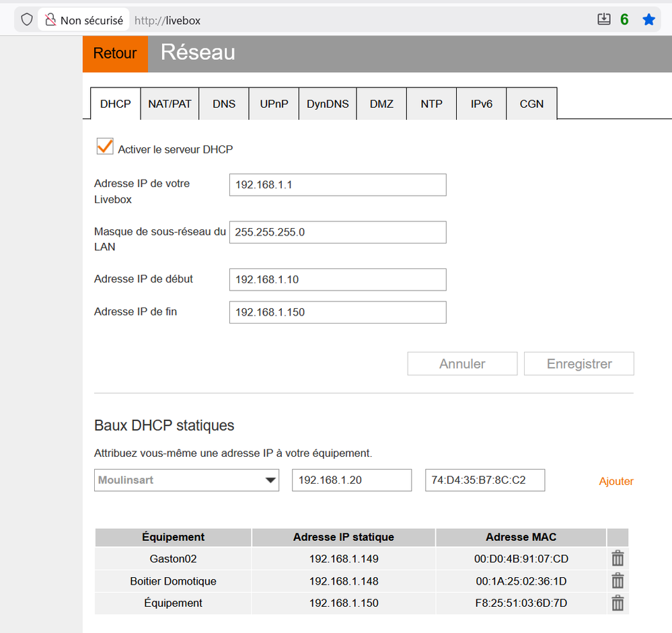Screen dimensions: 672x633
Task: Delete the Gaston02 static lease
Action: (x=618, y=558)
